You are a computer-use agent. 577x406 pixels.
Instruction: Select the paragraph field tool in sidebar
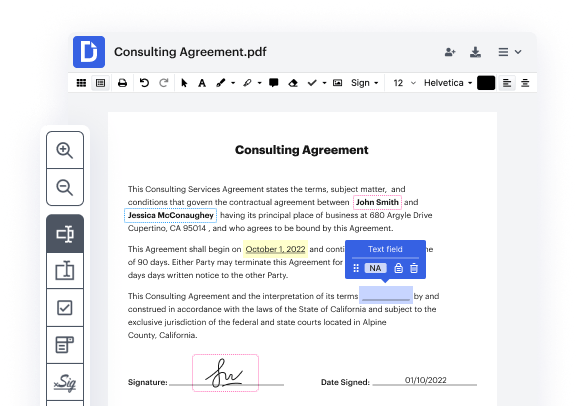point(65,271)
